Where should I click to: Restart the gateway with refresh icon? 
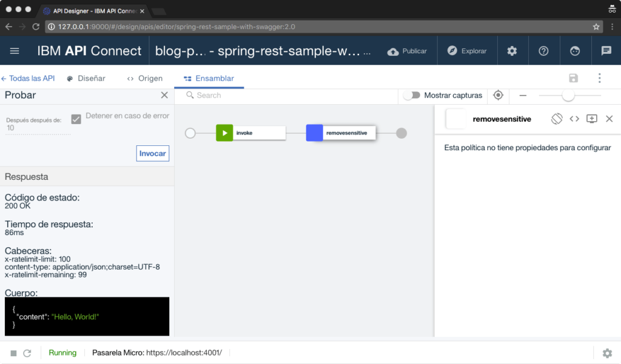point(27,352)
